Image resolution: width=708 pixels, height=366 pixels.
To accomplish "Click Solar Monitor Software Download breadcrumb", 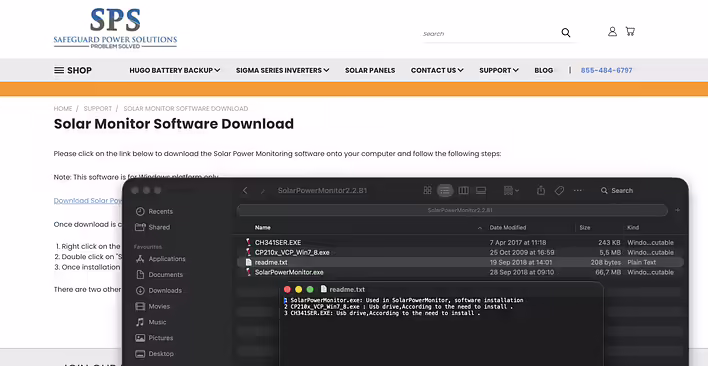I will tap(186, 109).
